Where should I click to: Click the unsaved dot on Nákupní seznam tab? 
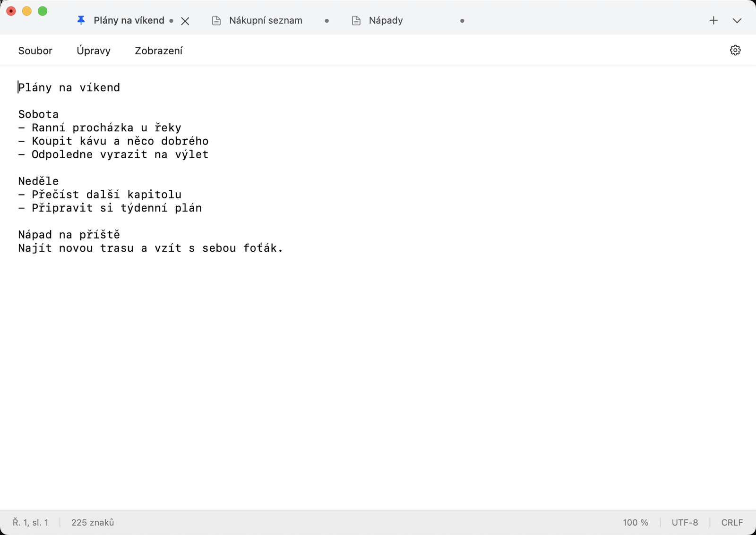coord(326,21)
